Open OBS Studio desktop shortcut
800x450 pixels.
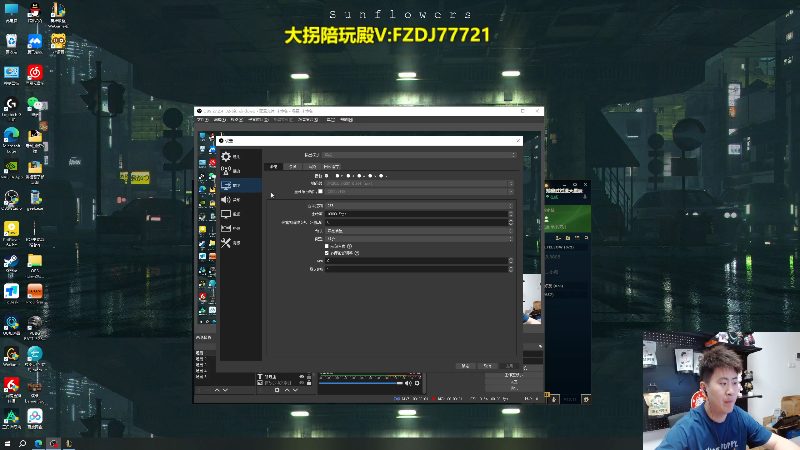pyautogui.click(x=11, y=201)
